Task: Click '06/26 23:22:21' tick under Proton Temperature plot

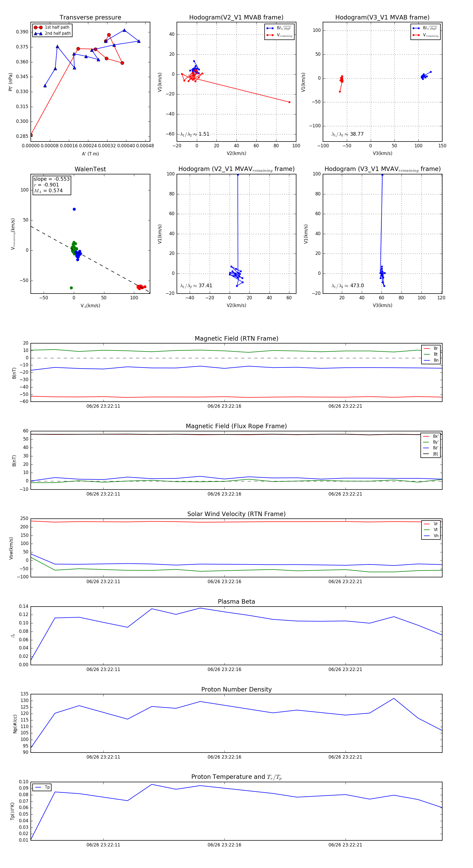Action: (345, 845)
